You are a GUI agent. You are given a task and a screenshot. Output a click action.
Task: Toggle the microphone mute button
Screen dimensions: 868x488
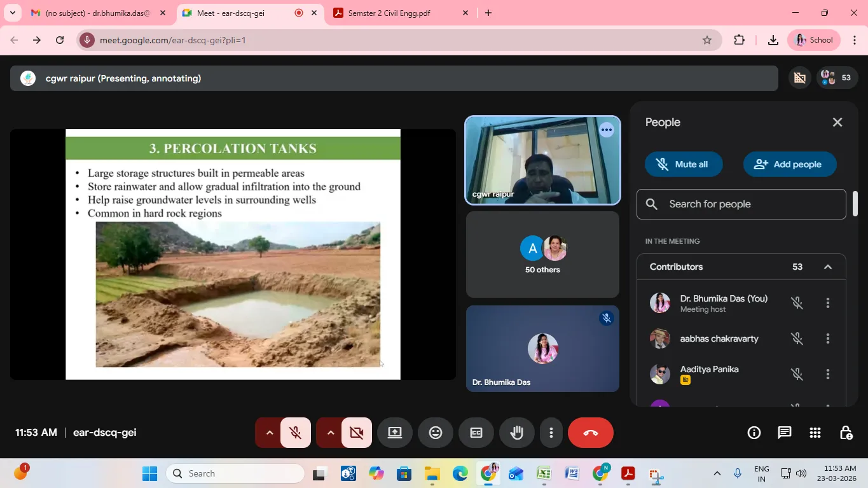(295, 433)
